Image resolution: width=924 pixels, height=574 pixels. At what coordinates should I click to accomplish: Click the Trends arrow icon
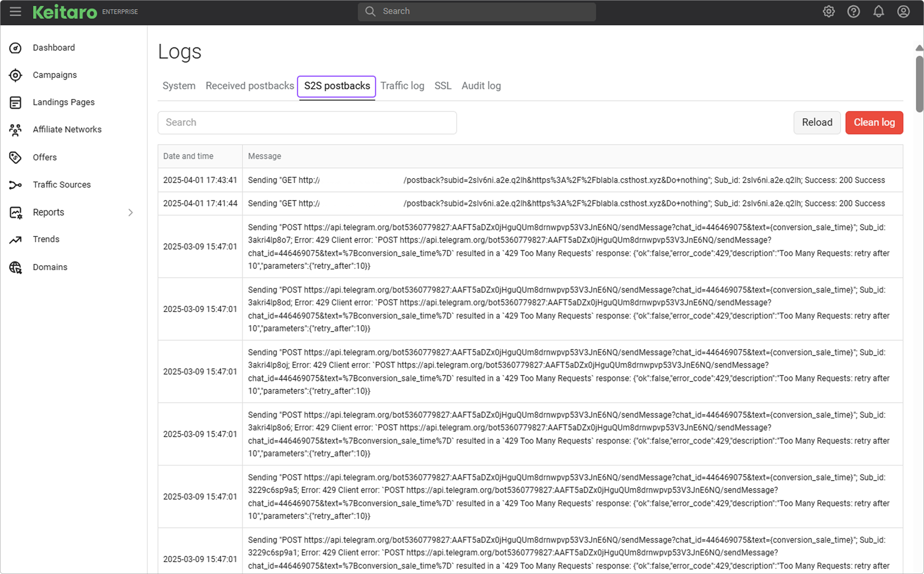click(15, 239)
